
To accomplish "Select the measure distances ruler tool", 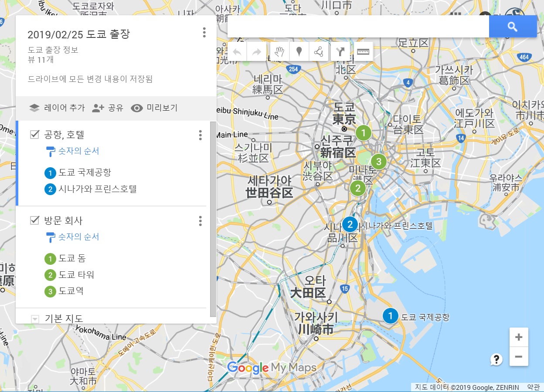I will tap(363, 51).
